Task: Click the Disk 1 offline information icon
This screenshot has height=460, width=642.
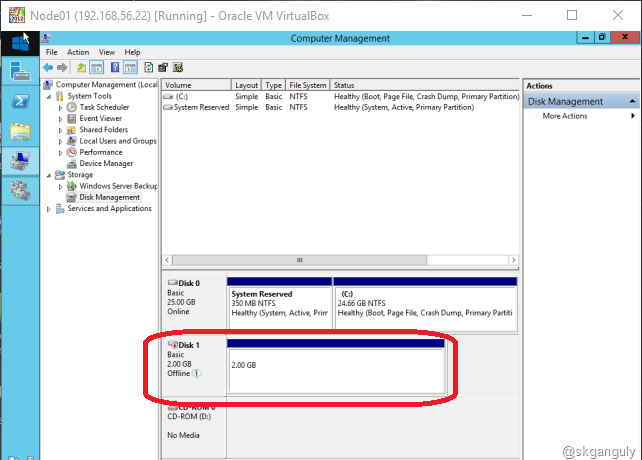Action: pyautogui.click(x=197, y=373)
